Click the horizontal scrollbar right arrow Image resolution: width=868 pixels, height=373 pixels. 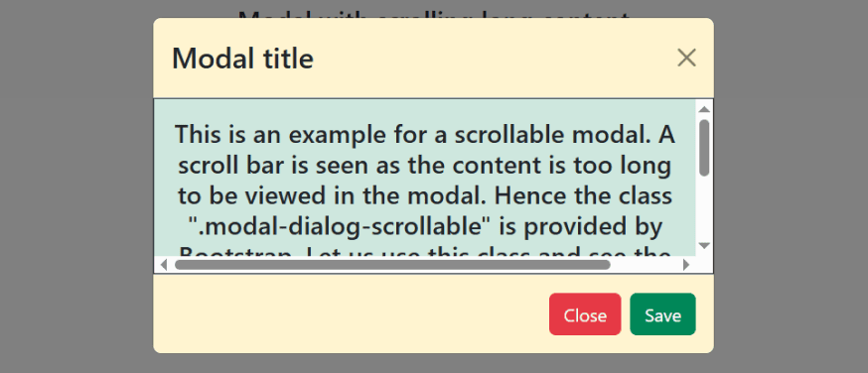pos(686,265)
